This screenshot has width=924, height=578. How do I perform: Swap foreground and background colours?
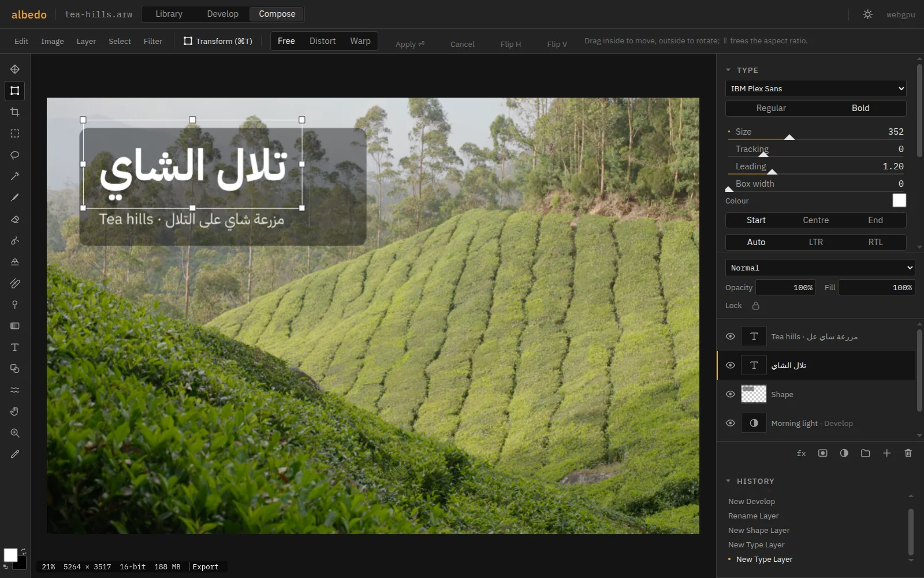pyautogui.click(x=24, y=551)
